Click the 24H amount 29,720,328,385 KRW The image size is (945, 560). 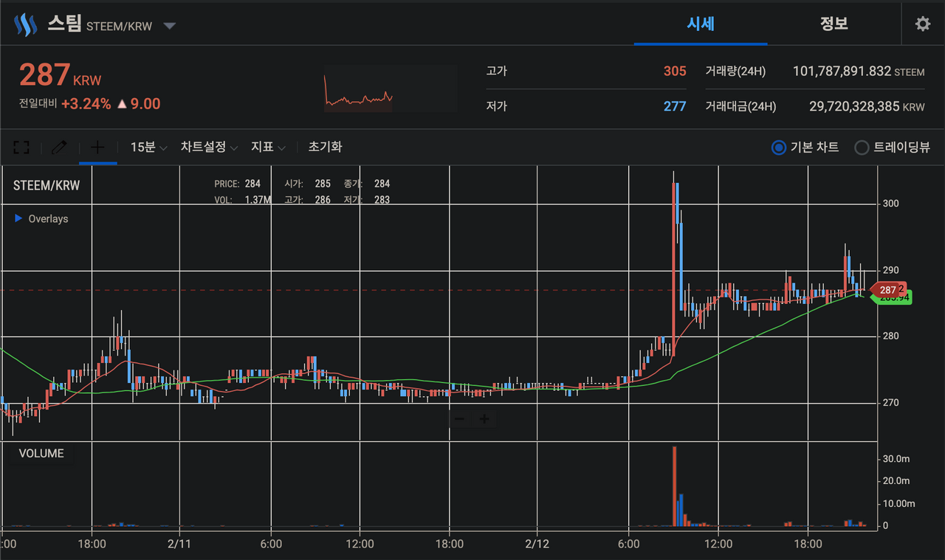(x=867, y=106)
